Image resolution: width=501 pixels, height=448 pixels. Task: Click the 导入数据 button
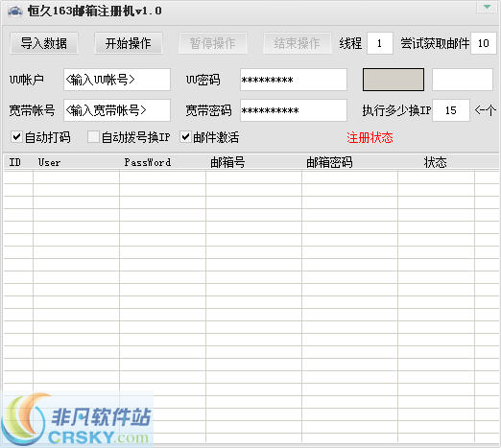(x=44, y=43)
